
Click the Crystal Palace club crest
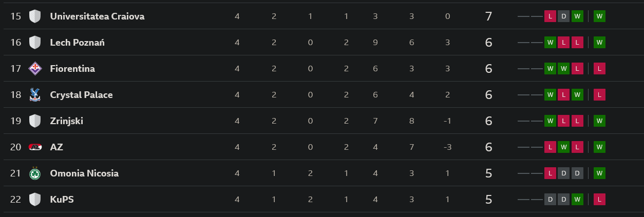[35, 95]
